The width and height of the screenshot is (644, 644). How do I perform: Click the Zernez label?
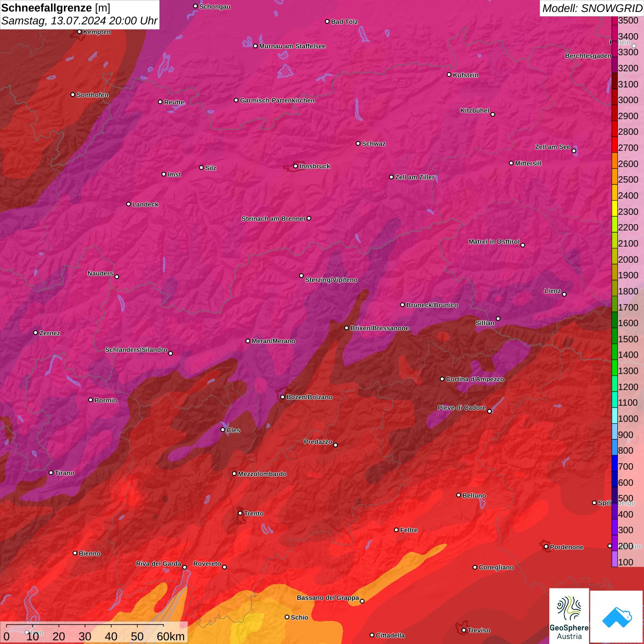tap(50, 333)
